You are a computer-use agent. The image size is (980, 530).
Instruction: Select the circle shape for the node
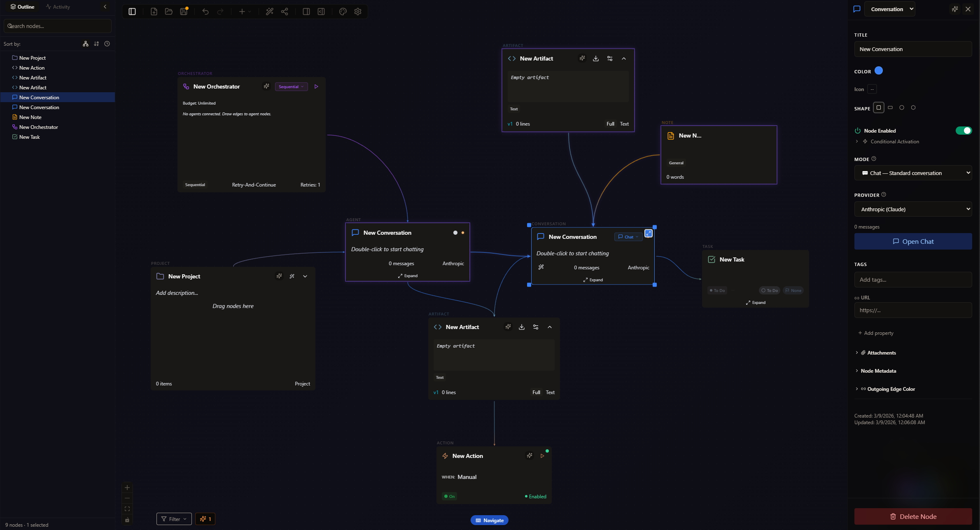click(901, 107)
